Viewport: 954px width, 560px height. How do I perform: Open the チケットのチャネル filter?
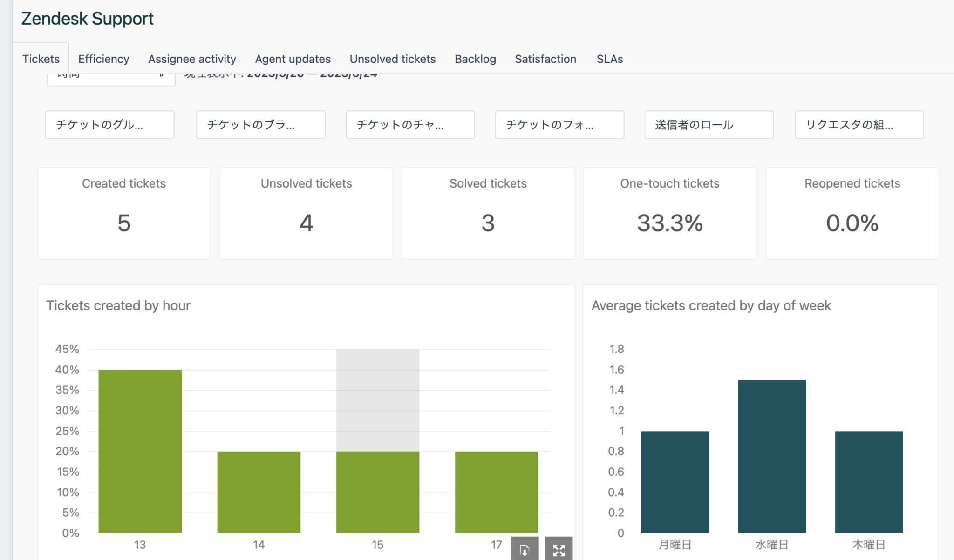point(410,124)
